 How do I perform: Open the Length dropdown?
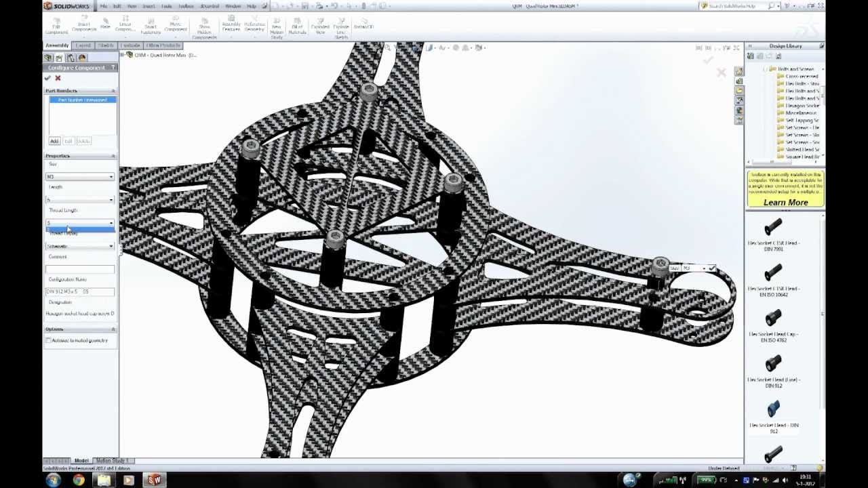(x=79, y=200)
